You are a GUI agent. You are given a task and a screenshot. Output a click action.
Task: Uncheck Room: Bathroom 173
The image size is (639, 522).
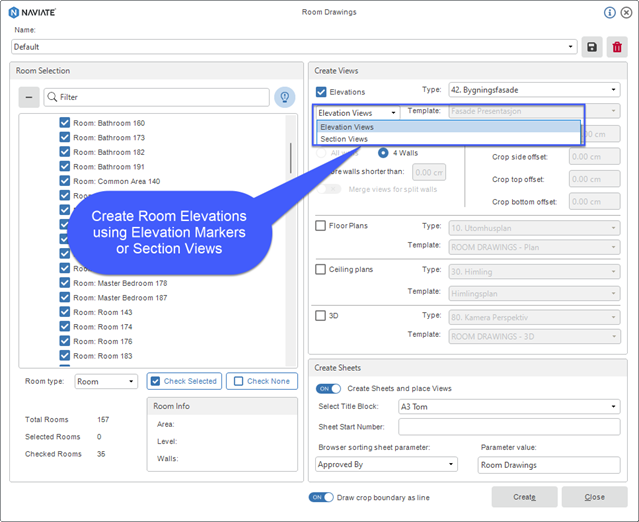click(65, 137)
